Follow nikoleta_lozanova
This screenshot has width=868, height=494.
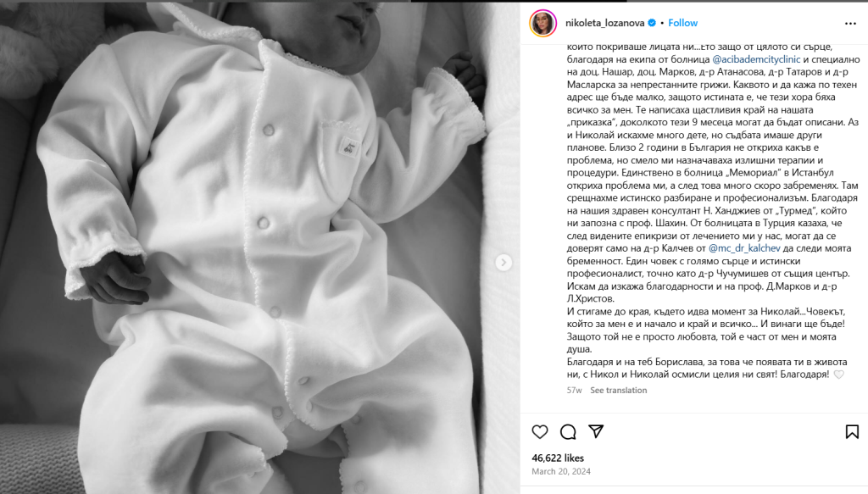pyautogui.click(x=682, y=23)
